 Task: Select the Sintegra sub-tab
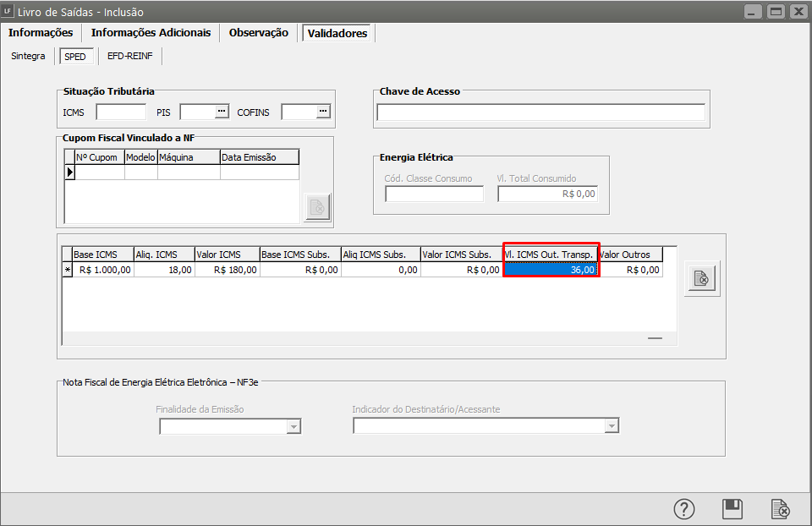[29, 57]
